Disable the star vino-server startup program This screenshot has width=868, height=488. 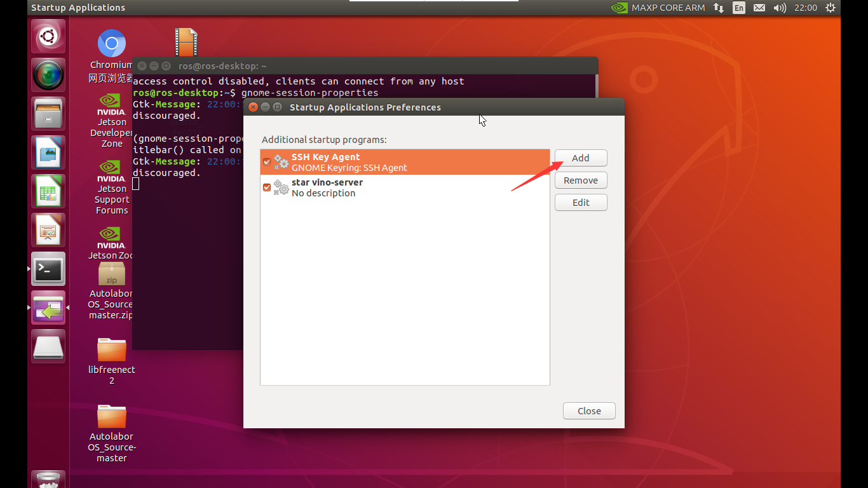click(x=267, y=187)
